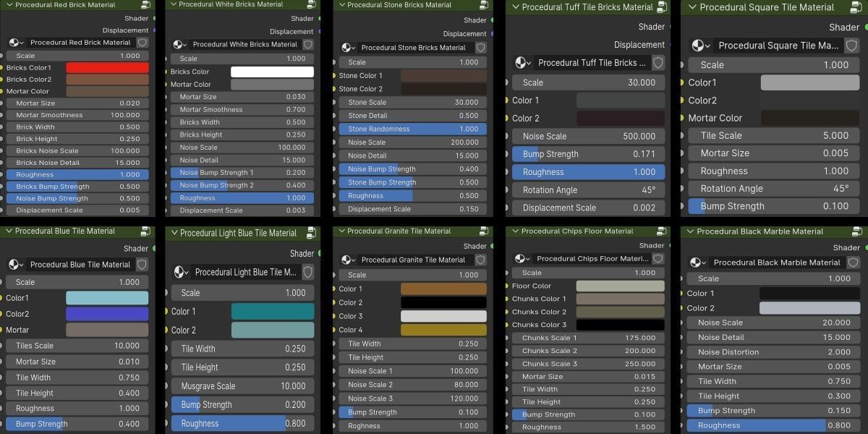Viewport: 868px width, 434px height.
Task: Collapse the Procedural Granite Tile Material node
Action: (x=341, y=231)
